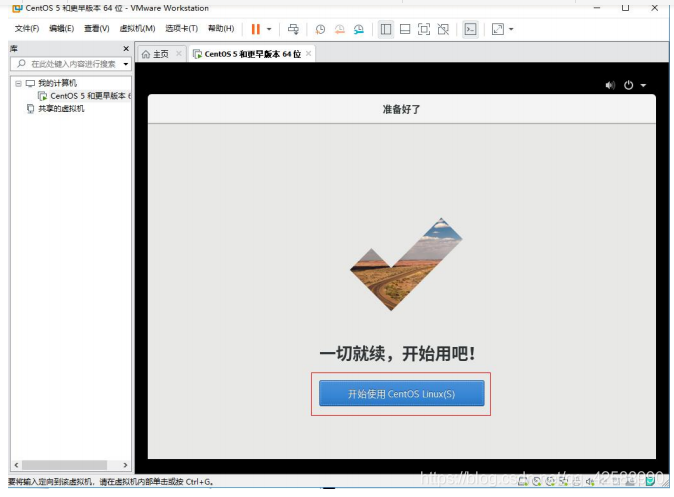Open the 帮助(H) menu
This screenshot has height=497, width=674.
pos(221,28)
